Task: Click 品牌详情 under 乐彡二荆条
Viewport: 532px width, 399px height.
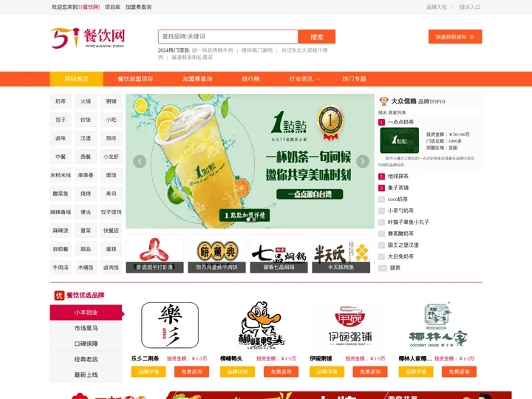Action: pos(149,372)
